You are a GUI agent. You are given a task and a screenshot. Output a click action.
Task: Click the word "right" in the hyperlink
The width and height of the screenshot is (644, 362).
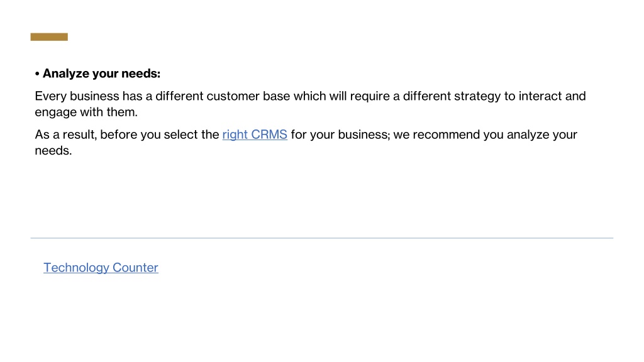point(235,134)
